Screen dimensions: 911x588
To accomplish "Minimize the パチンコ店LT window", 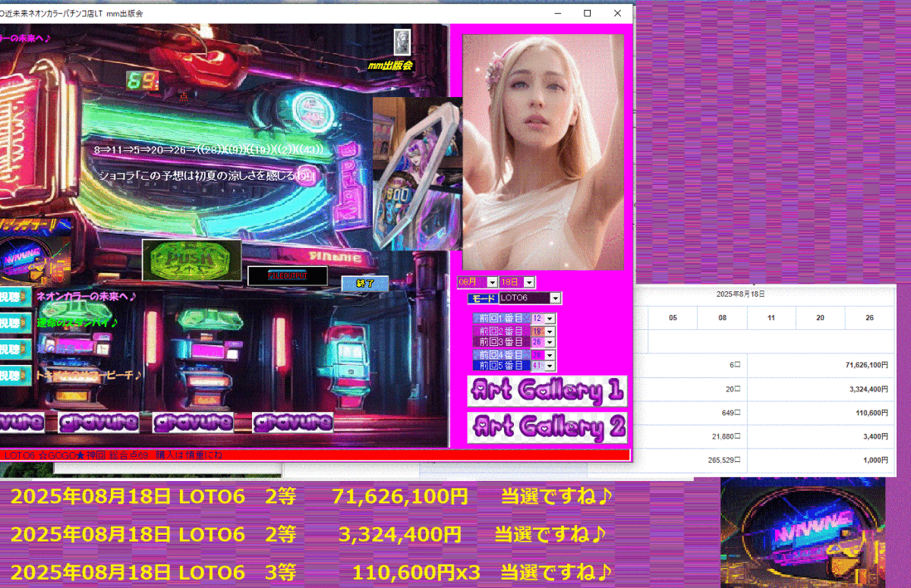I will point(558,13).
